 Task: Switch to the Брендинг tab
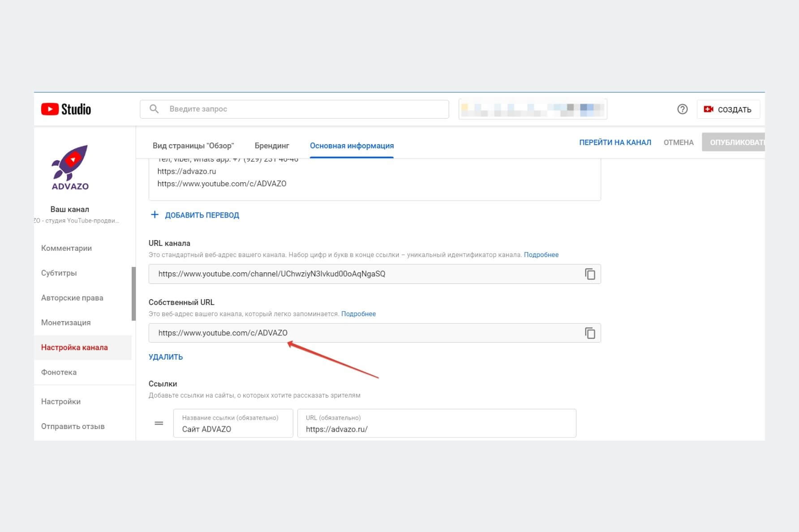click(x=272, y=146)
